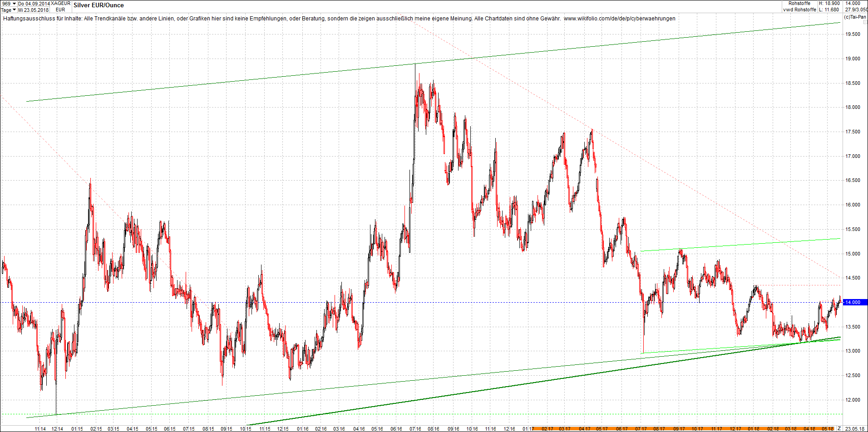Click the (c)Tai-Pan copyright label
Screen dimensions: 868x432
pyautogui.click(x=855, y=17)
